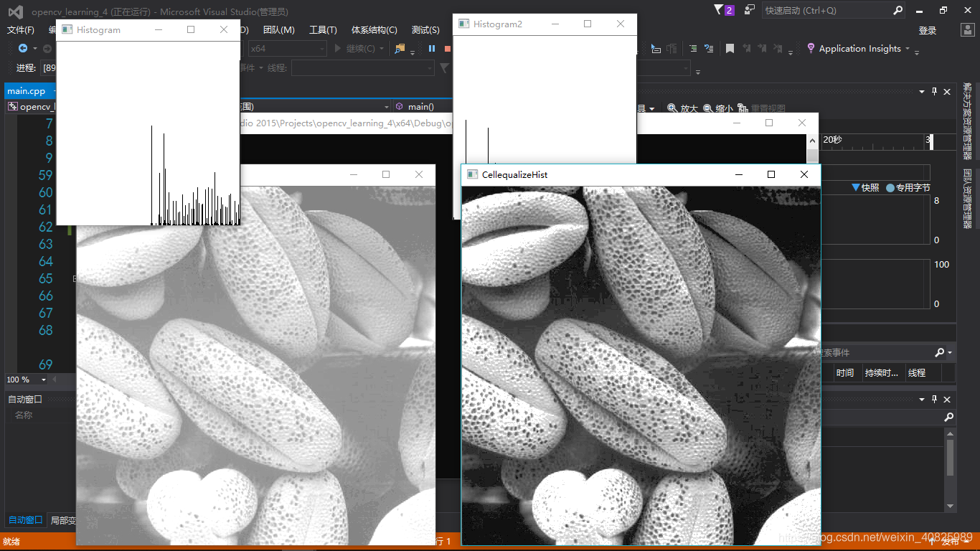Open the notifications flag with badge 2

(x=723, y=10)
